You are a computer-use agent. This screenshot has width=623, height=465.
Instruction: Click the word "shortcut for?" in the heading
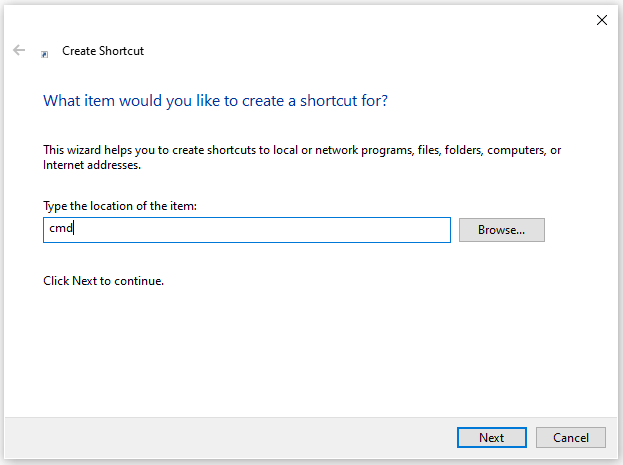tap(344, 101)
